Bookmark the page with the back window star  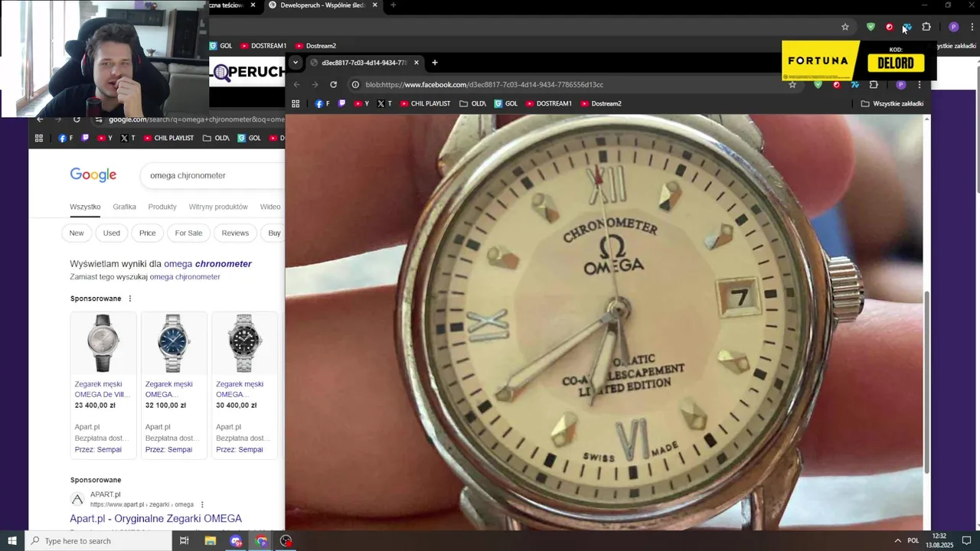pyautogui.click(x=845, y=27)
